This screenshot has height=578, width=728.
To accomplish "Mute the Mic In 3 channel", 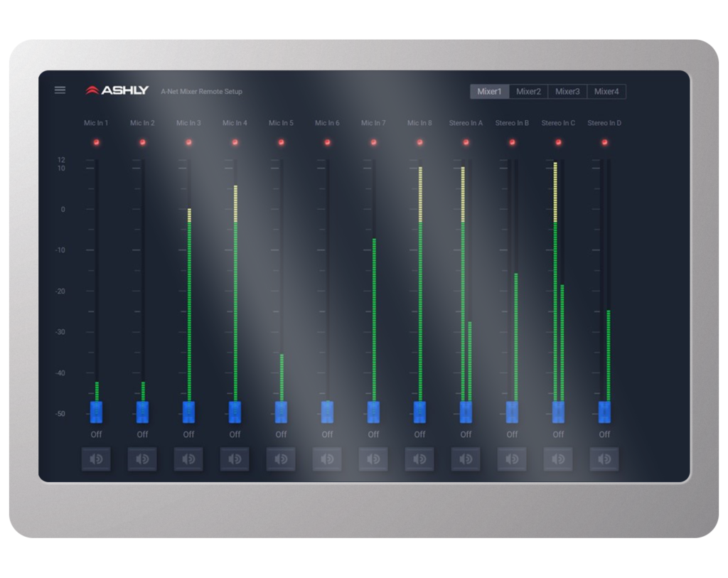I will click(x=188, y=459).
